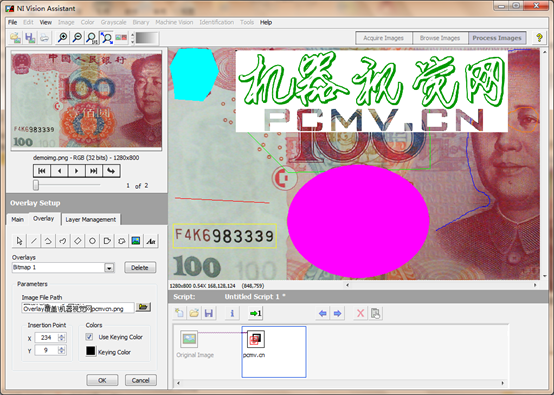Click the Process Images button
Screen dimensions: 554x395
[497, 38]
